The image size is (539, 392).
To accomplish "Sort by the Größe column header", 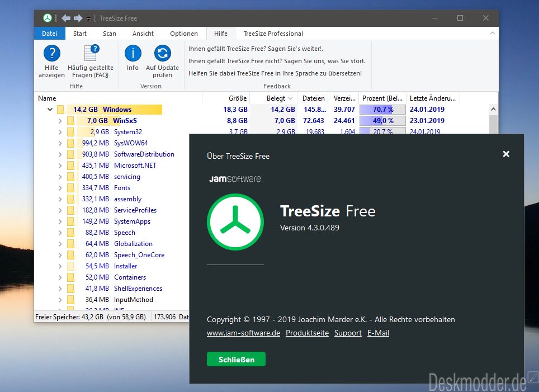I will pyautogui.click(x=226, y=98).
